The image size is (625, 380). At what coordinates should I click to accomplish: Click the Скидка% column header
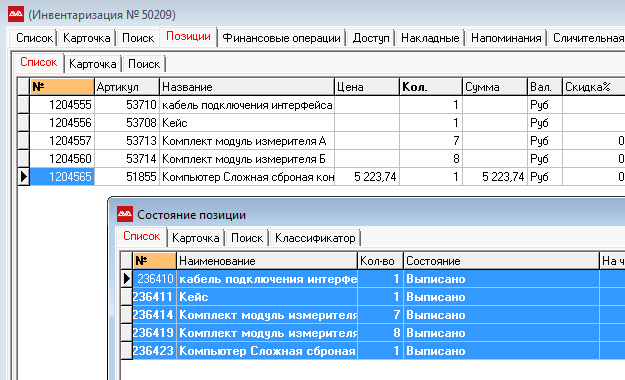(x=594, y=87)
